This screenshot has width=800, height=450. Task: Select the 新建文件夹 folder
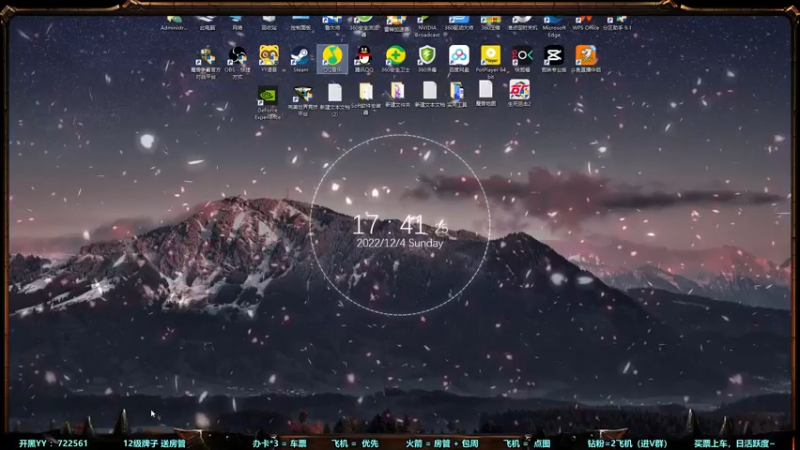pyautogui.click(x=397, y=95)
